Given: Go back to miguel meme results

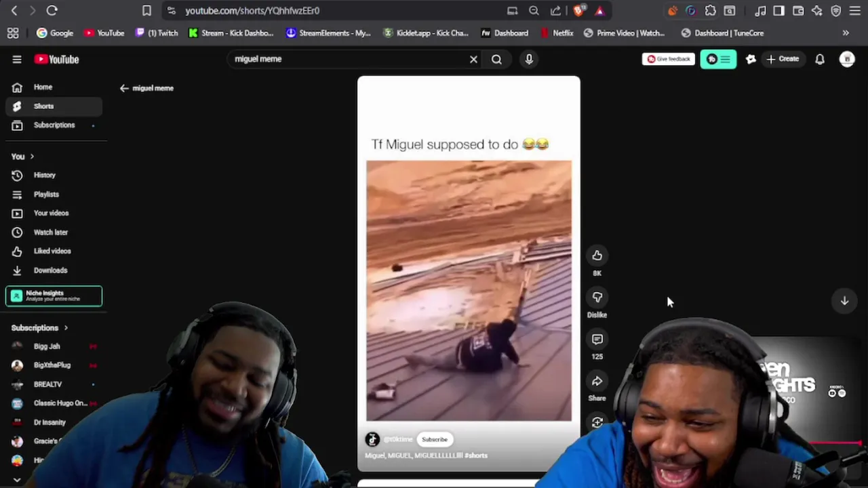Looking at the screenshot, I should pyautogui.click(x=146, y=88).
